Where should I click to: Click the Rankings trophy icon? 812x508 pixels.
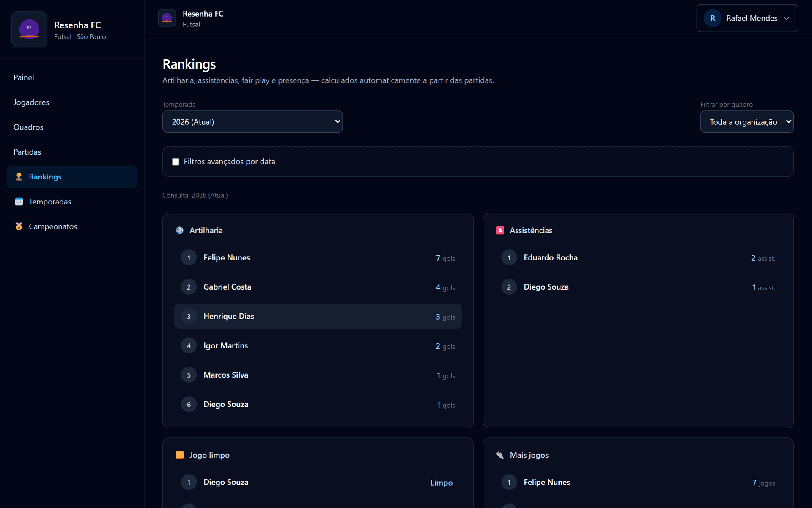pos(19,177)
